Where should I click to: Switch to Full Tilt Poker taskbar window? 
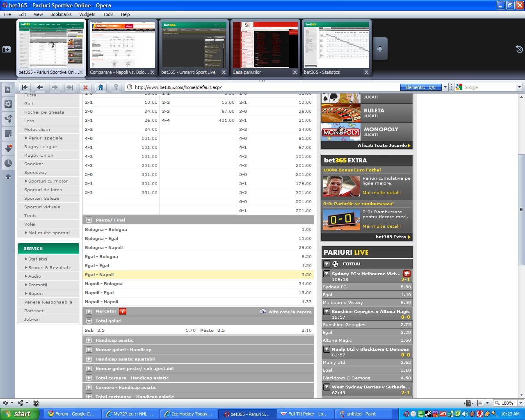pyautogui.click(x=305, y=414)
